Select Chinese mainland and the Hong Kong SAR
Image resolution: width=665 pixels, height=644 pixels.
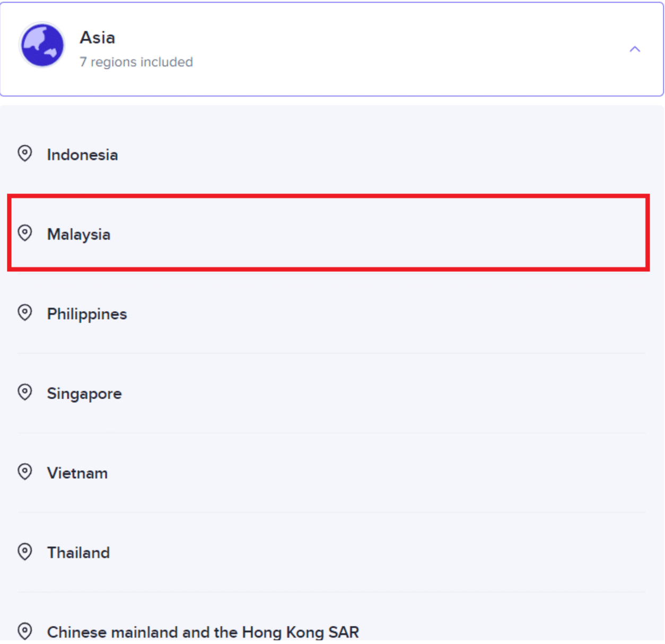click(203, 632)
